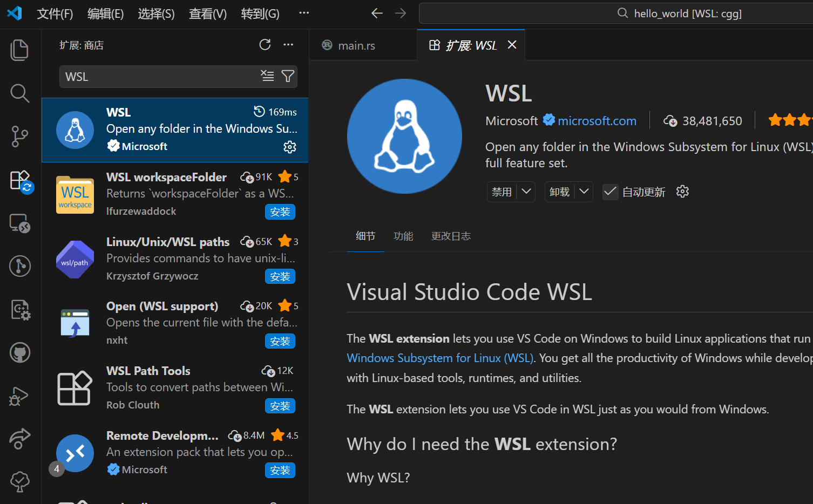Select the Linux/Unix/WSL paths extension item

[x=175, y=258]
